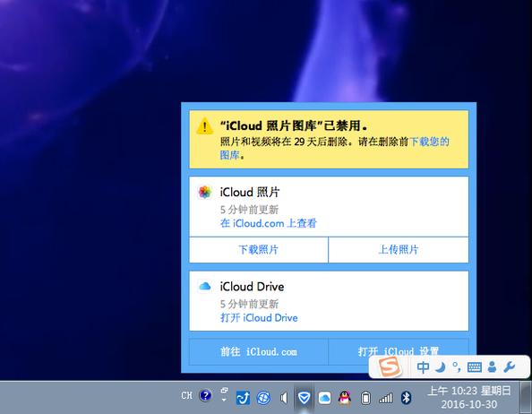
Task: Click the blue shield security tray icon
Action: (304, 397)
